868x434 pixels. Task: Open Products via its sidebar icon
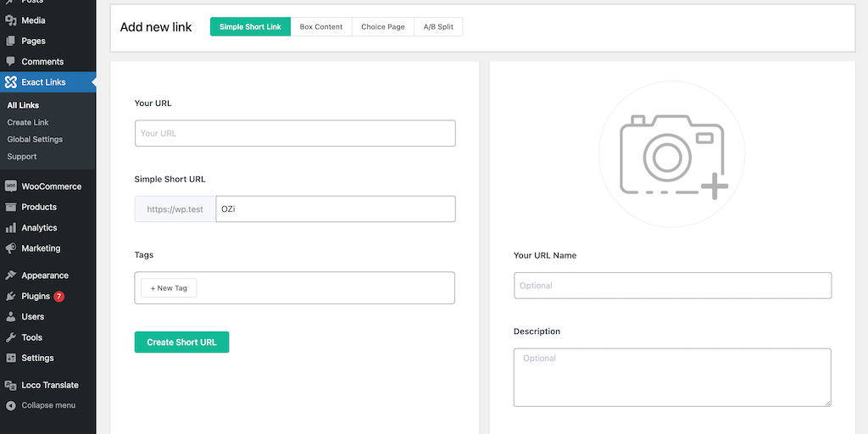[10, 207]
